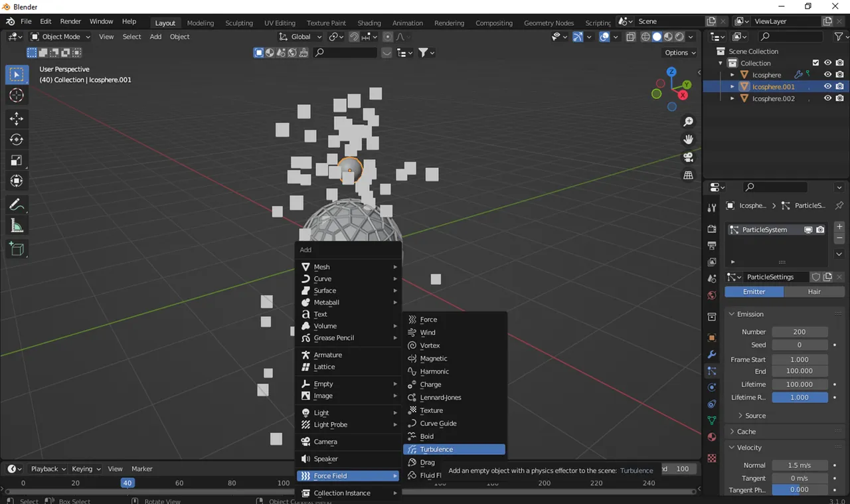Open the Texture checker properties tab
Screen dimensions: 850x504
[x=712, y=458]
